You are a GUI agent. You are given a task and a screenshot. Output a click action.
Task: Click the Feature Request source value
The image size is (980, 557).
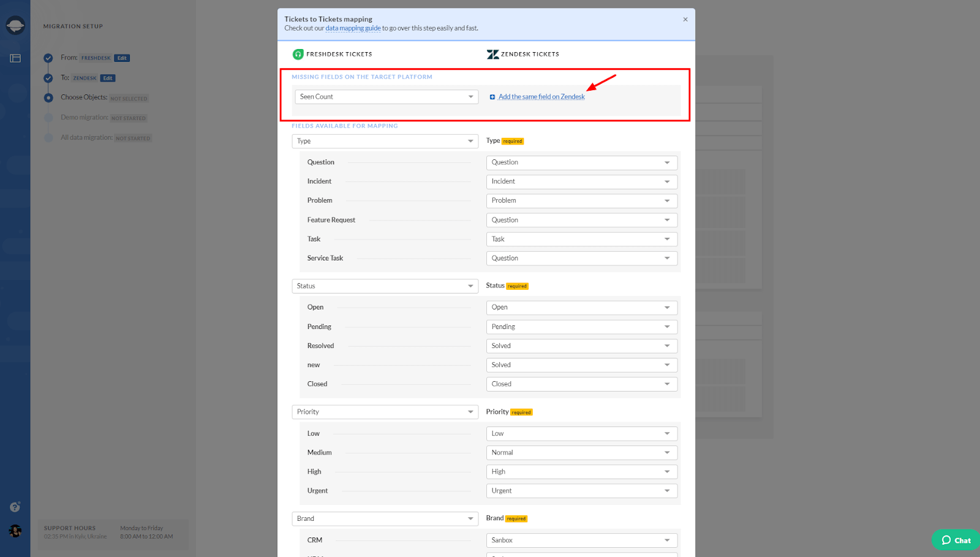331,220
